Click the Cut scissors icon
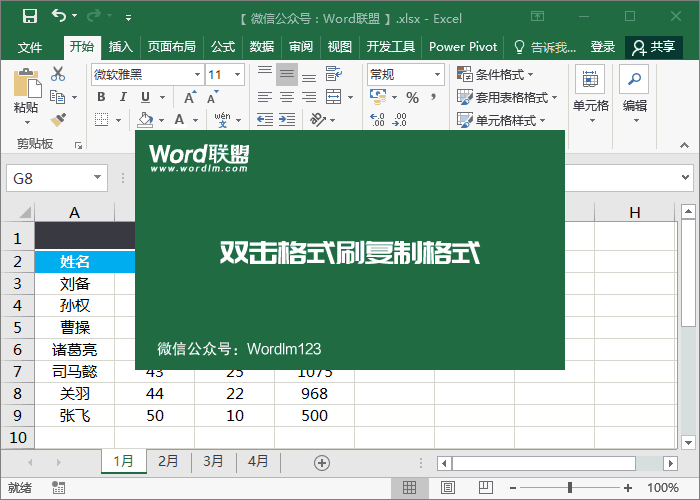Image resolution: width=700 pixels, height=500 pixels. tap(57, 74)
